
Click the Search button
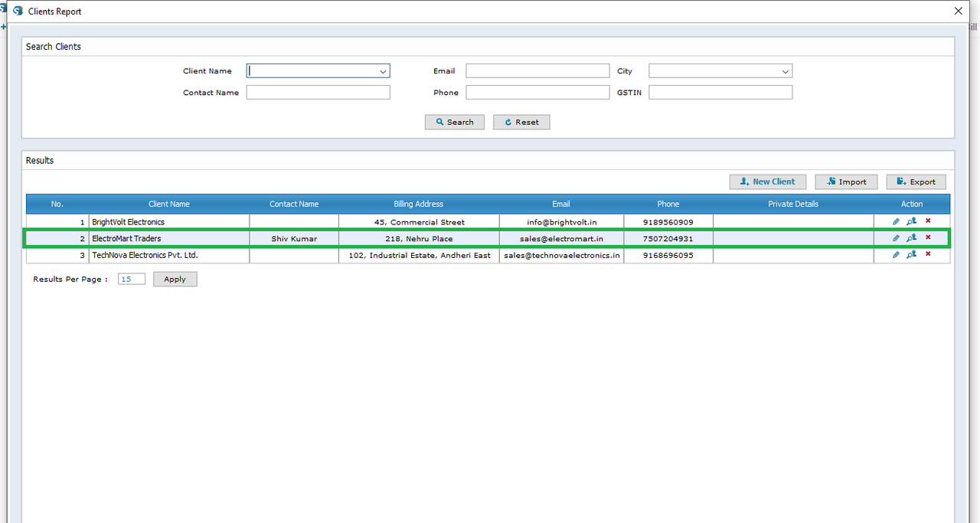pos(455,122)
